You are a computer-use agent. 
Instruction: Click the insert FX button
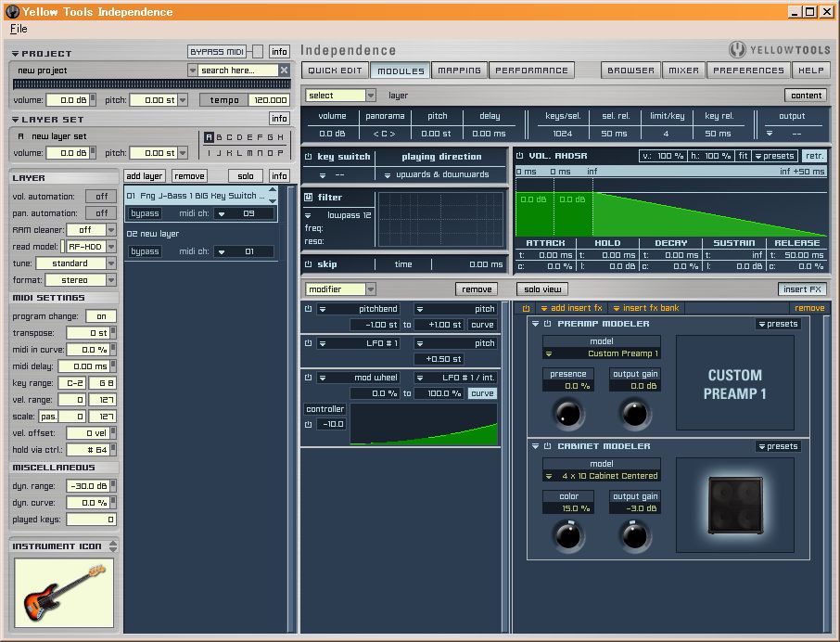[802, 289]
